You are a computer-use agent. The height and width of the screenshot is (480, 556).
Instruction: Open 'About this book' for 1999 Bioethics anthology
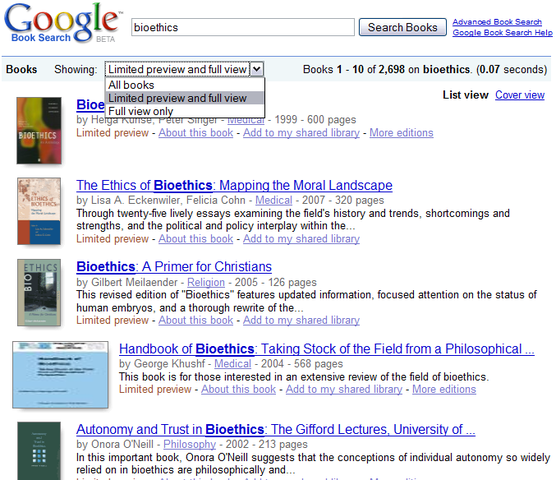click(x=196, y=133)
